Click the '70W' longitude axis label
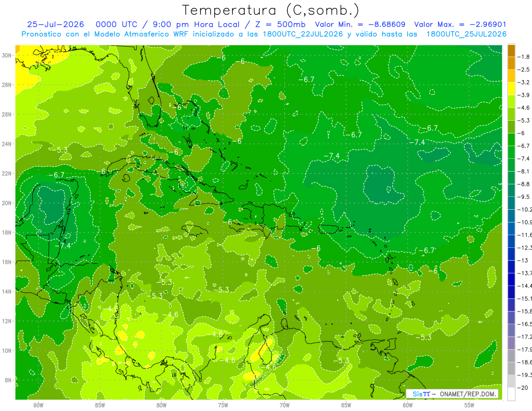The height and width of the screenshot is (411, 532). [285, 405]
